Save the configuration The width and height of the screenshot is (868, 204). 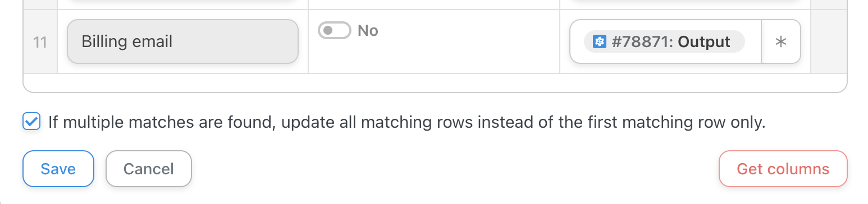click(58, 169)
